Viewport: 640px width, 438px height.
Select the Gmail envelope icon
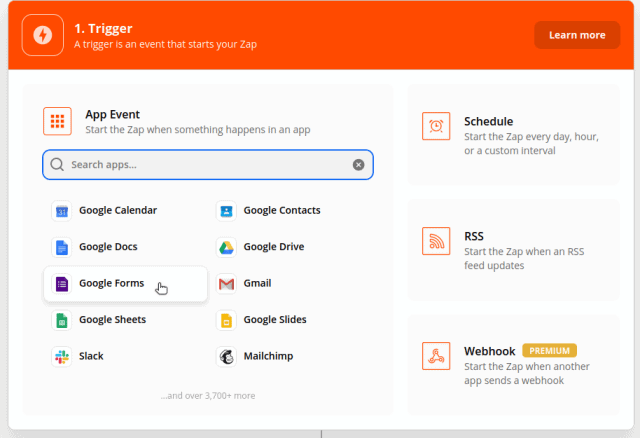226,284
